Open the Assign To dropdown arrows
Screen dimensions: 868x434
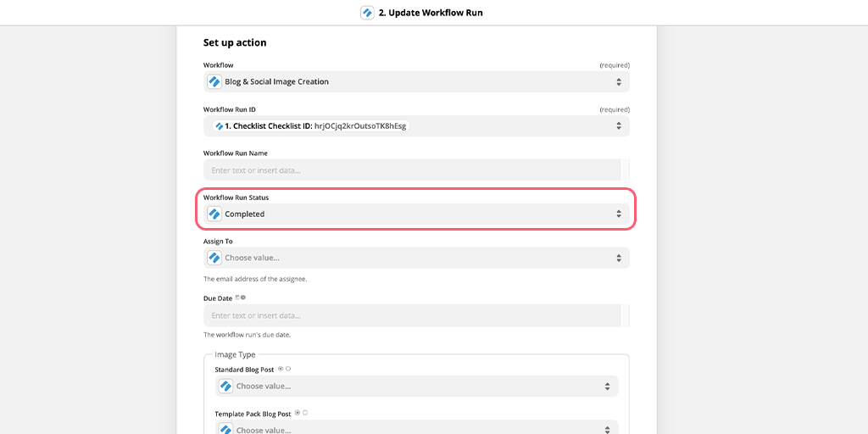(619, 258)
